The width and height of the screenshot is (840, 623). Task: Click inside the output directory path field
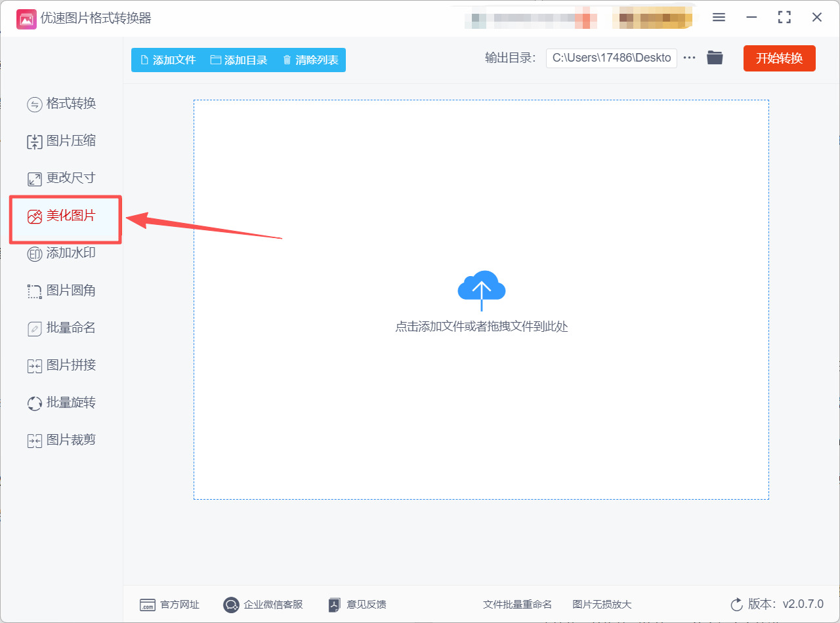(x=611, y=58)
